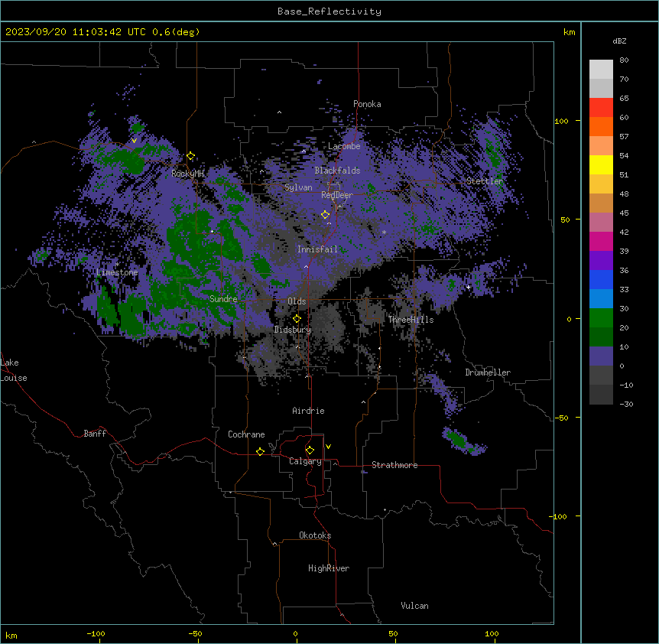Click the RedDeer city label
The height and width of the screenshot is (644, 659).
[x=337, y=195]
